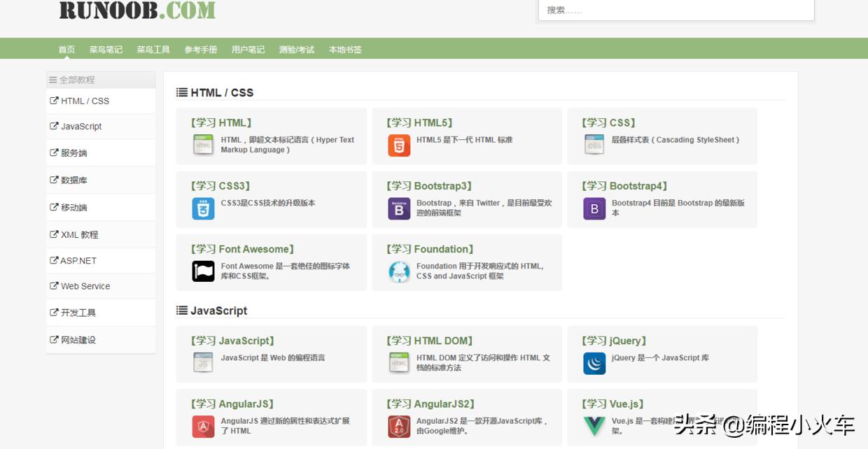The width and height of the screenshot is (868, 449).
Task: Click the orange HTML5 shield icon
Action: tap(399, 145)
